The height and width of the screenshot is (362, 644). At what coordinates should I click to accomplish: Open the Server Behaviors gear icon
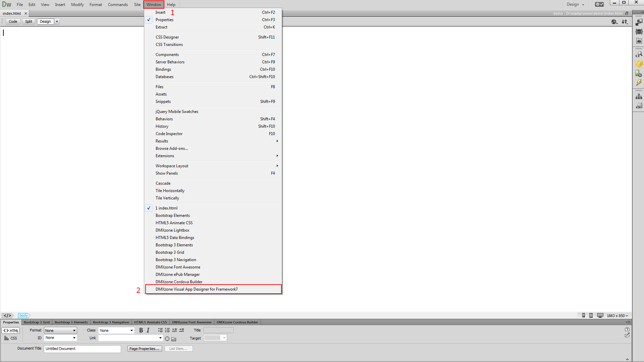coord(639,73)
